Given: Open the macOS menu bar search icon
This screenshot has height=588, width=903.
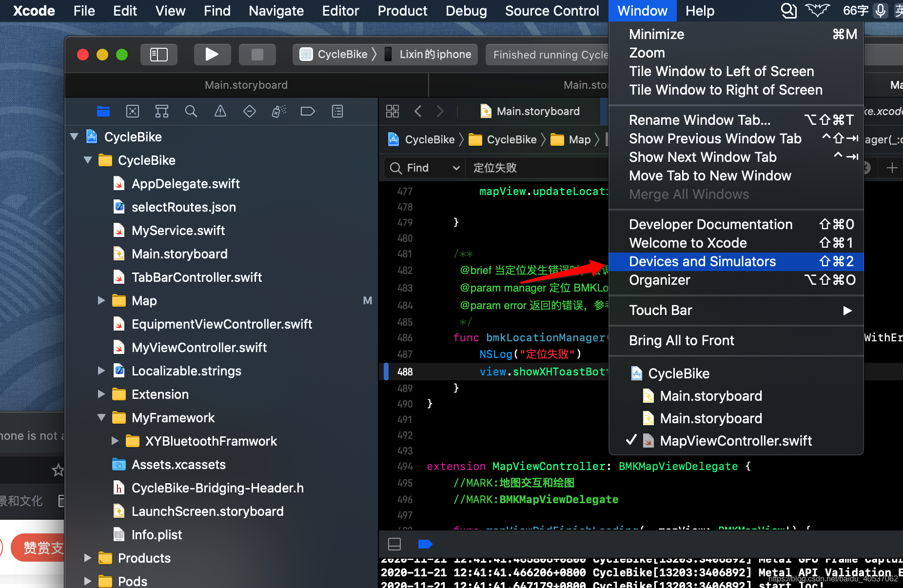Looking at the screenshot, I should (788, 10).
